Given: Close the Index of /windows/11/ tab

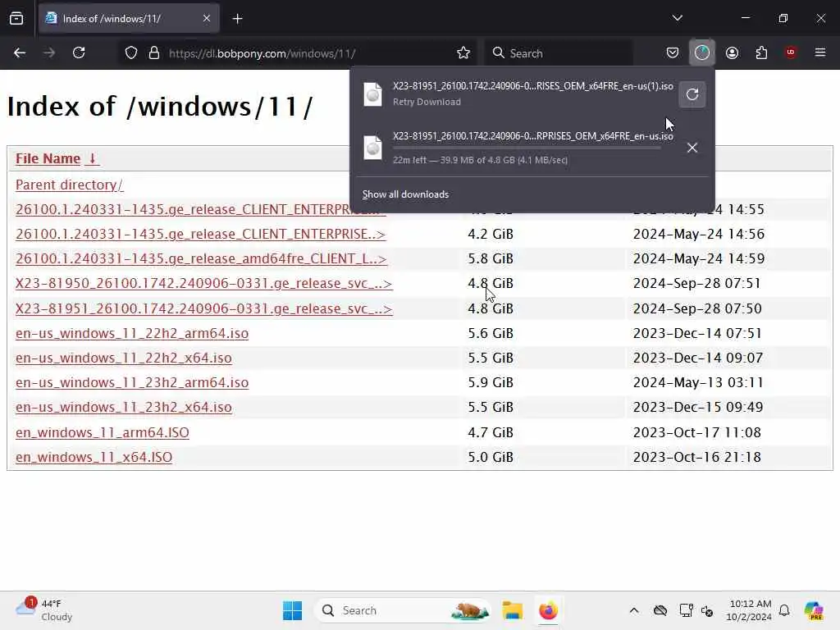Looking at the screenshot, I should click(207, 18).
